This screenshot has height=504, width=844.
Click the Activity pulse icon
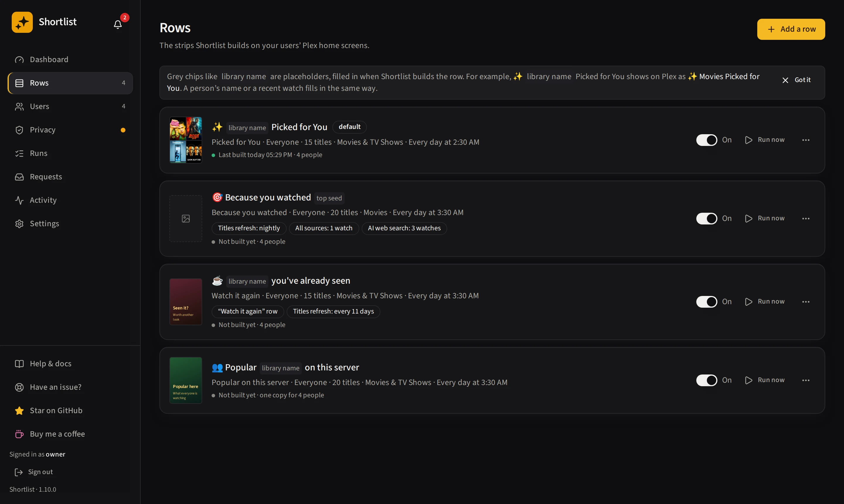(x=19, y=200)
